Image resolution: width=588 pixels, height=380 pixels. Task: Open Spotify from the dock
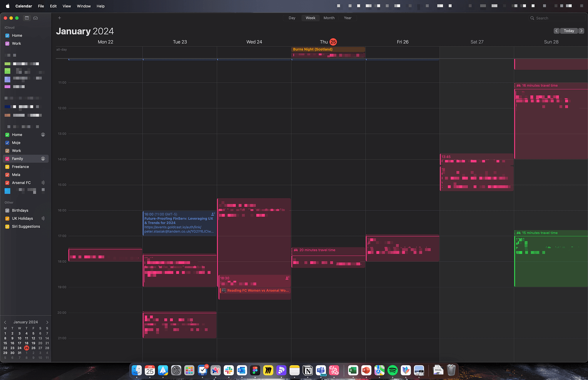click(392, 370)
